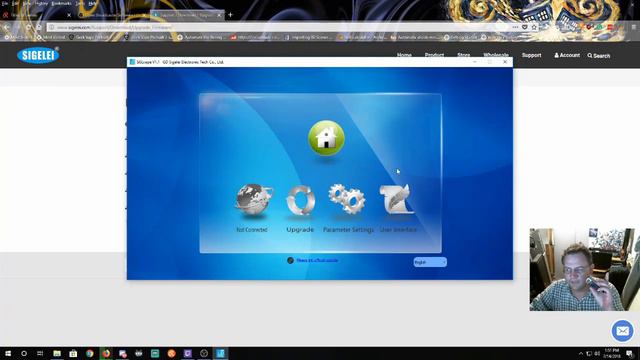Switch to Firefox on the taskbar

106,353
